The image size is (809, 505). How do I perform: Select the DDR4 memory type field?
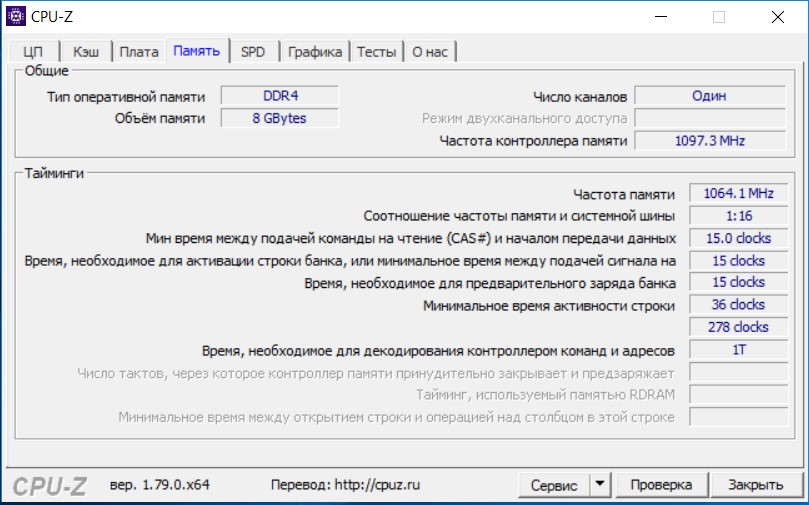[280, 96]
